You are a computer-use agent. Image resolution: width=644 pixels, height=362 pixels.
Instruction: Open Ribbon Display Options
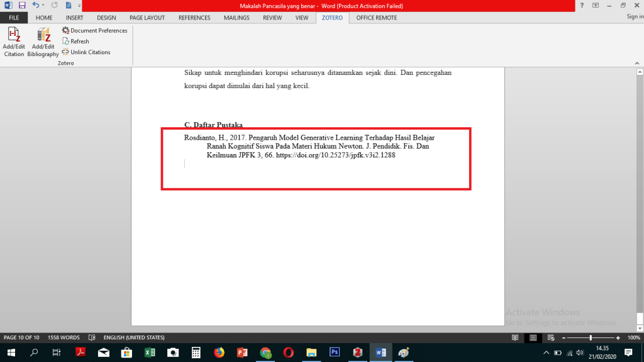click(595, 5)
